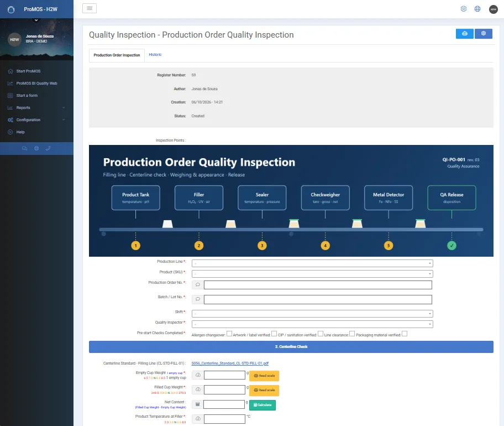Open the Production Line dropdown
The image size is (504, 426).
(x=312, y=263)
